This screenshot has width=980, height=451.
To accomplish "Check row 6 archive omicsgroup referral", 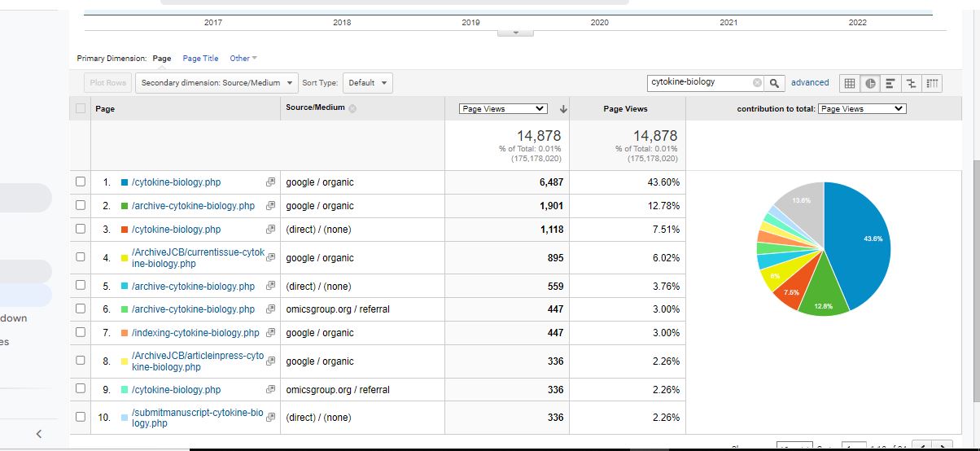I will point(81,309).
